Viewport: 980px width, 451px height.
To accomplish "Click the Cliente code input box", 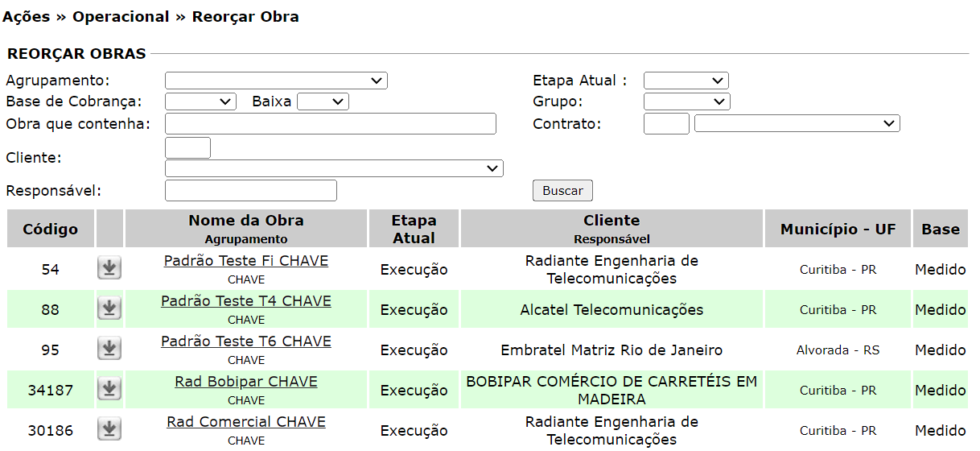I will coord(187,148).
